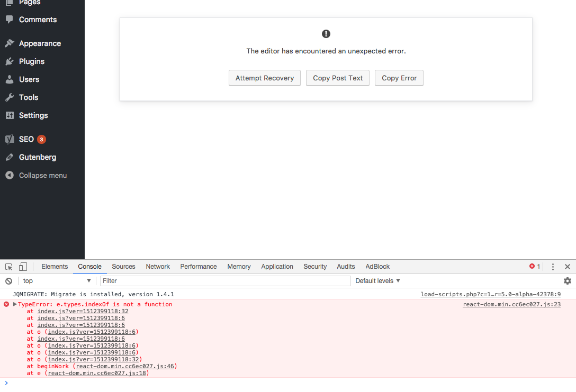The height and width of the screenshot is (392, 576).
Task: Switch to the AdBlock tab
Action: 377,267
